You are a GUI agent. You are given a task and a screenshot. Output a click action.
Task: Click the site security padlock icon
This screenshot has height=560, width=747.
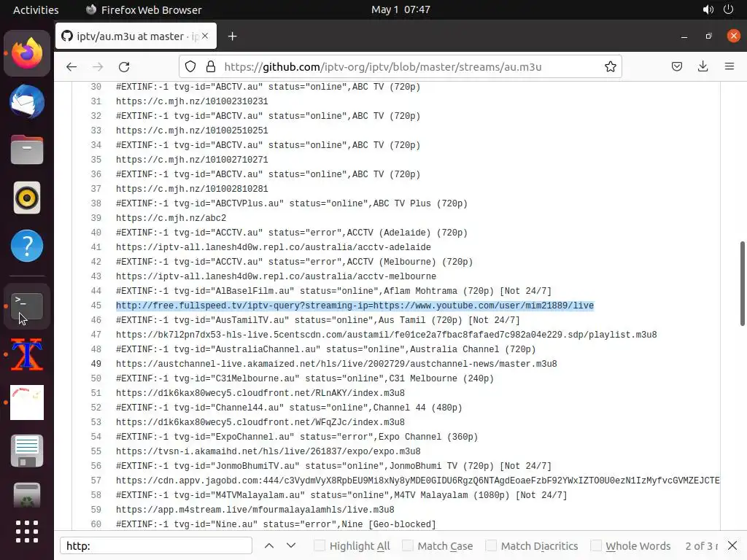(x=211, y=66)
